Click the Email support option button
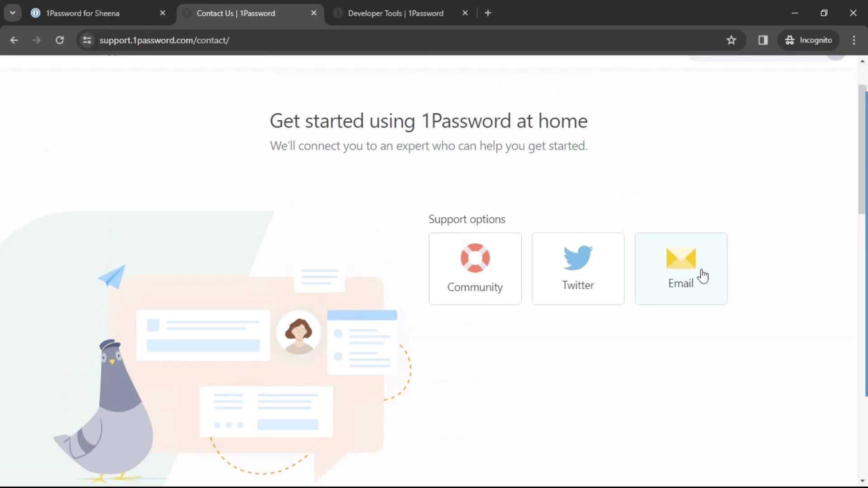868x488 pixels. [x=681, y=268]
